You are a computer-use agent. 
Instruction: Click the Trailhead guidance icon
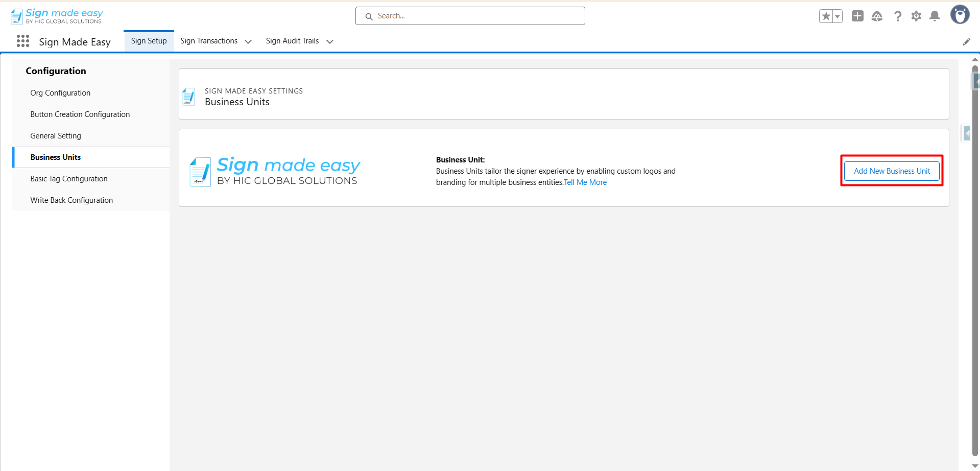click(877, 16)
